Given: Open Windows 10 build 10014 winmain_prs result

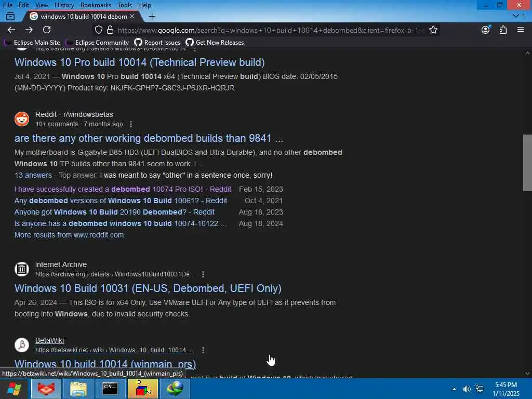Looking at the screenshot, I should [x=105, y=364].
